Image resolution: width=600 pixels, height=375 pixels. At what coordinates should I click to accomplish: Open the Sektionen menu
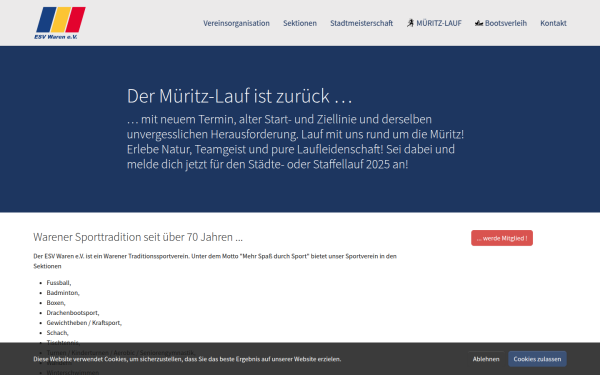coord(300,23)
